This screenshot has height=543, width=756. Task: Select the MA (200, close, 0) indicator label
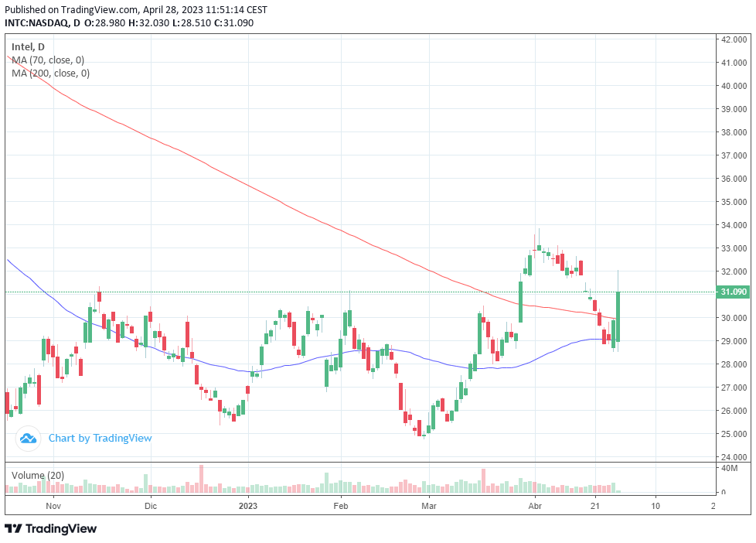pos(50,73)
